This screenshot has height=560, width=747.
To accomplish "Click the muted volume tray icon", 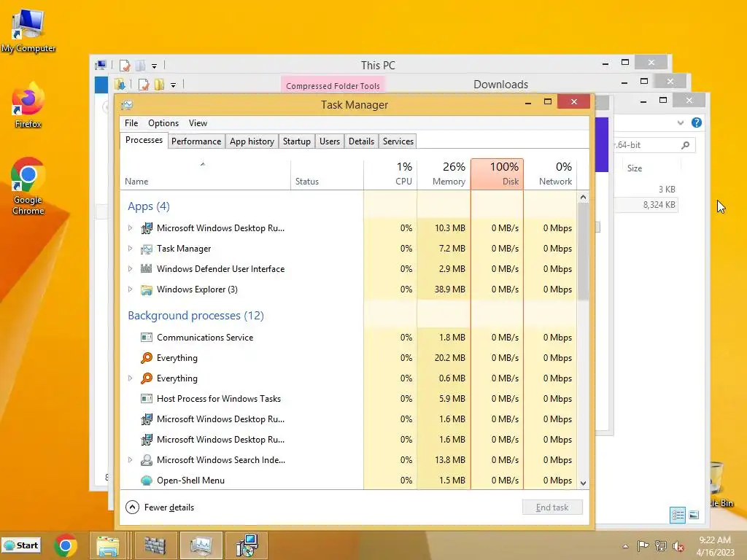I will point(678,545).
